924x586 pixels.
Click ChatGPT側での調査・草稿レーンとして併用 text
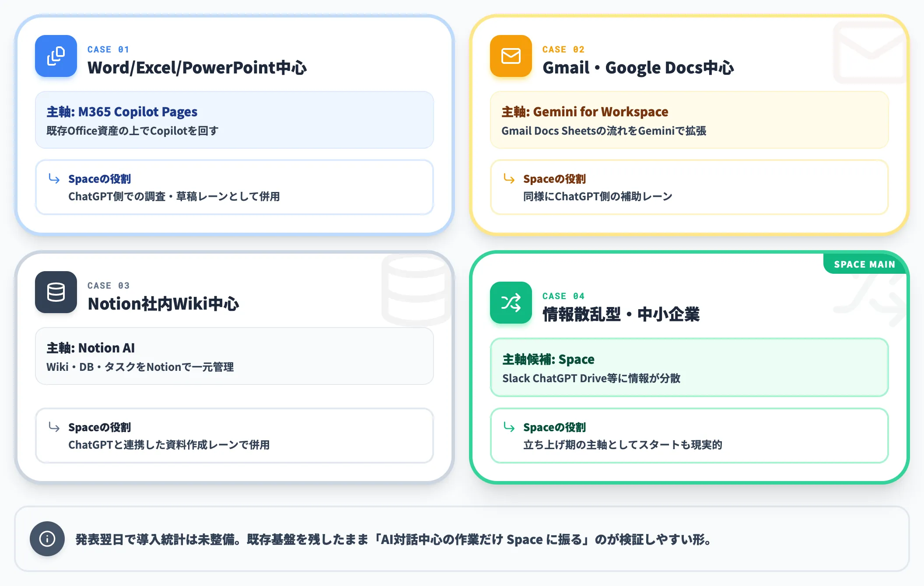point(174,196)
